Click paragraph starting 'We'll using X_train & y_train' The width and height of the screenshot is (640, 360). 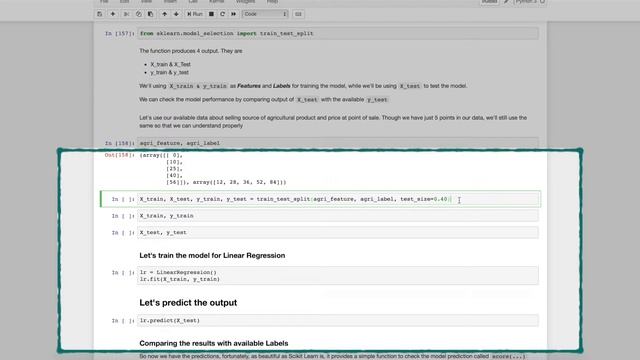point(303,86)
